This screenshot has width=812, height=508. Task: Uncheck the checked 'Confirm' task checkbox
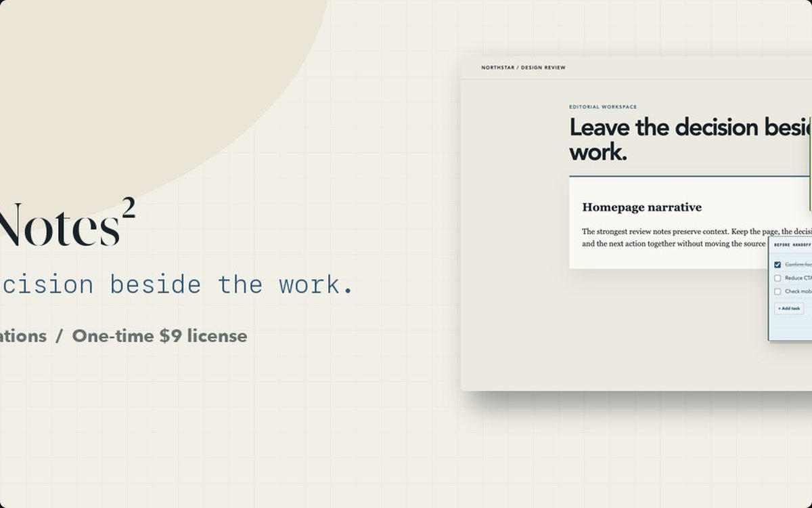[x=777, y=265]
